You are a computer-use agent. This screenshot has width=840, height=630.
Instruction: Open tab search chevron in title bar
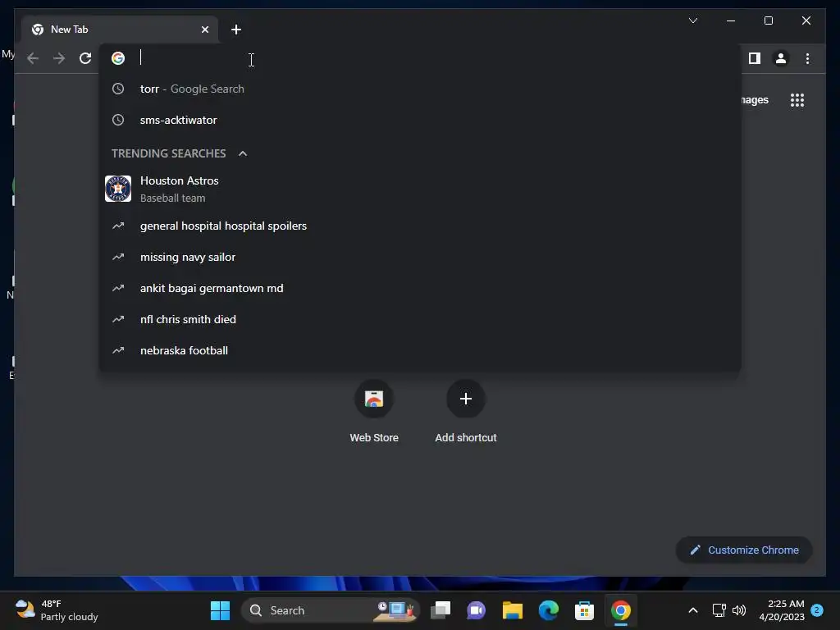(692, 21)
